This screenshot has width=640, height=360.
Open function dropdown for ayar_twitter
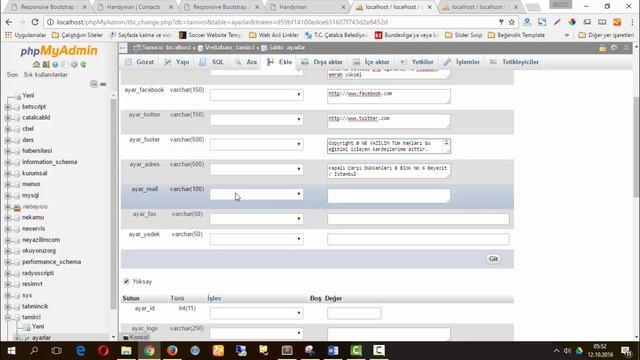[x=256, y=120]
